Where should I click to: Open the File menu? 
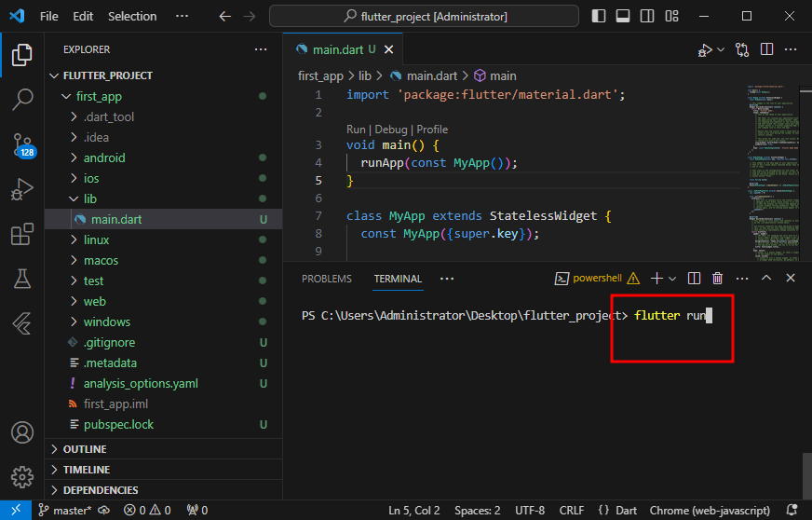tap(49, 17)
